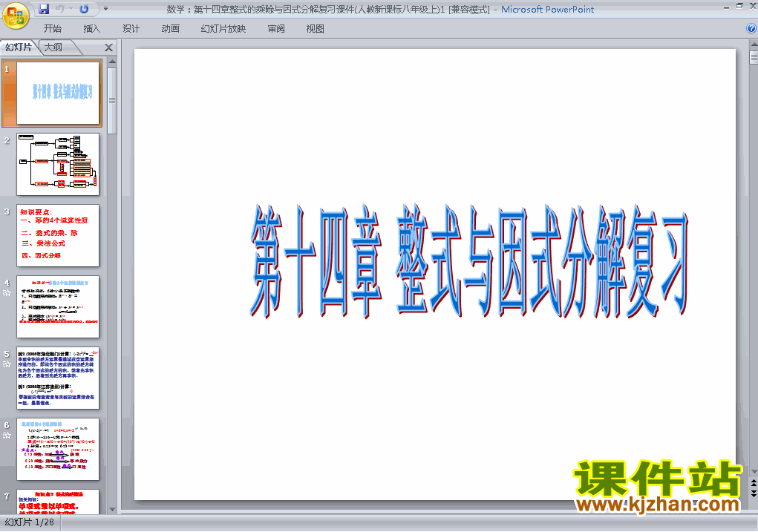Click the 幻灯片 1/28 status indicator
This screenshot has width=758, height=532.
point(30,522)
